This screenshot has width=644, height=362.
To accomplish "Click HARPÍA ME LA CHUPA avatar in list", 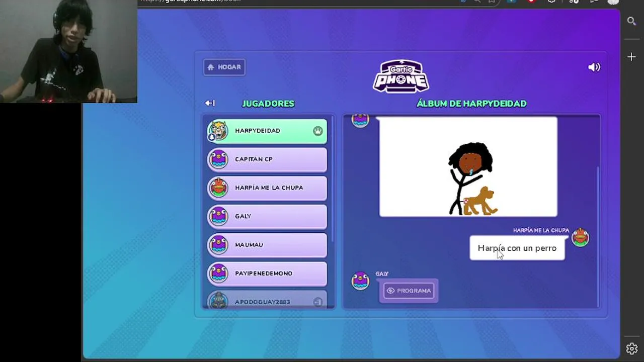I will point(218,188).
